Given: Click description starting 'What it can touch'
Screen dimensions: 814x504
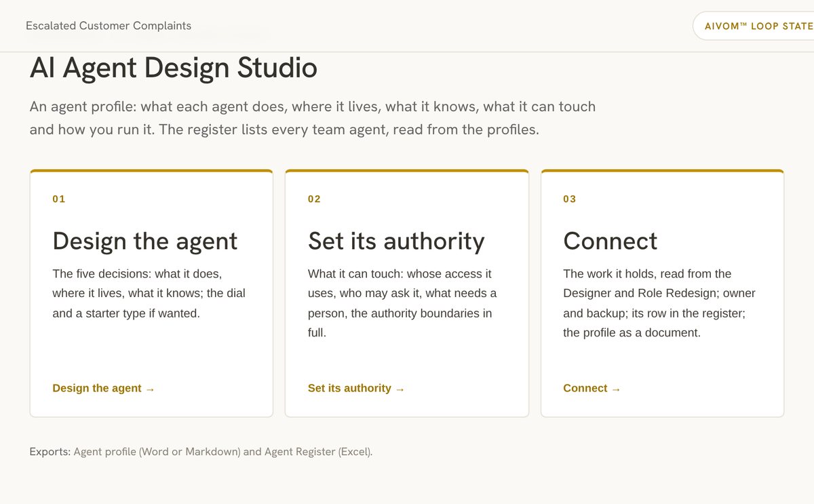Looking at the screenshot, I should pyautogui.click(x=403, y=303).
